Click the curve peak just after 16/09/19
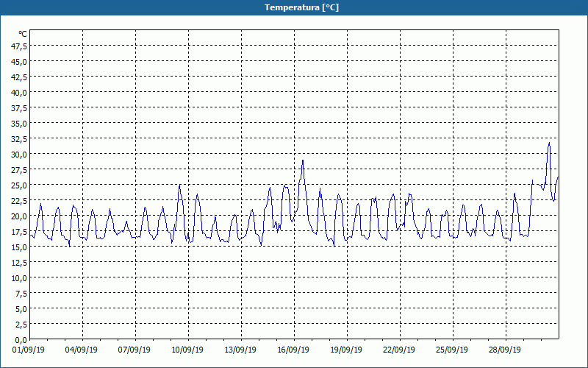The height and width of the screenshot is (368, 588). [303, 160]
